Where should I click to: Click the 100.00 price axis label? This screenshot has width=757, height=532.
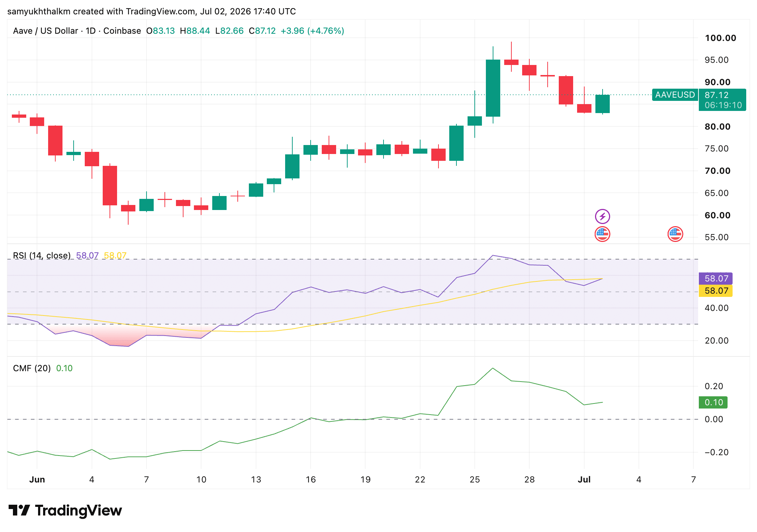point(720,38)
